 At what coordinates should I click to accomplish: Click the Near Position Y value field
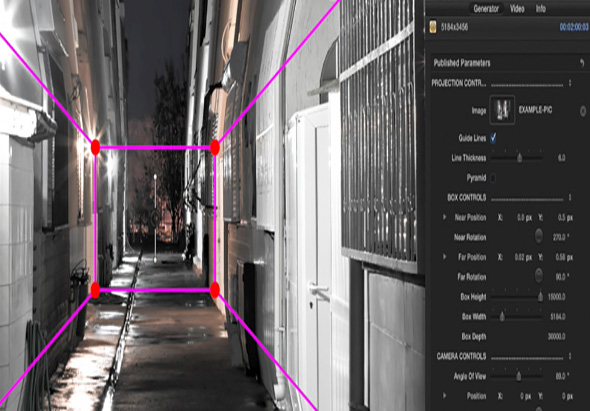coord(564,218)
